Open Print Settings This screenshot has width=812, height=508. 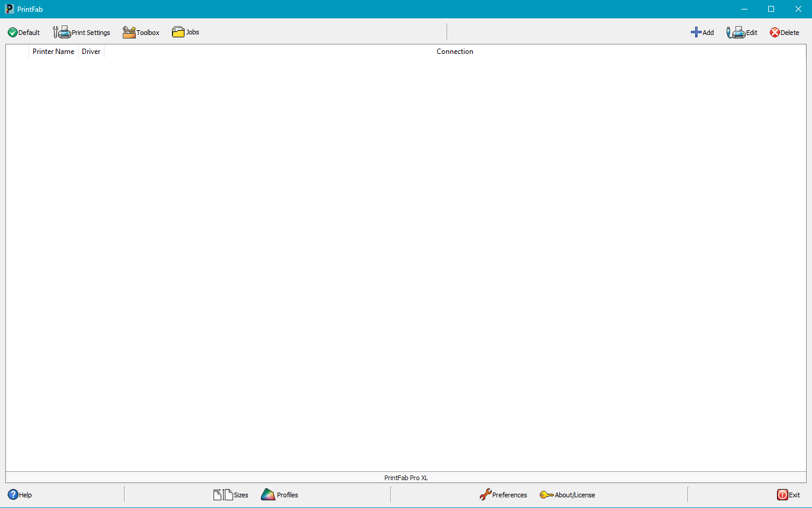tap(82, 33)
